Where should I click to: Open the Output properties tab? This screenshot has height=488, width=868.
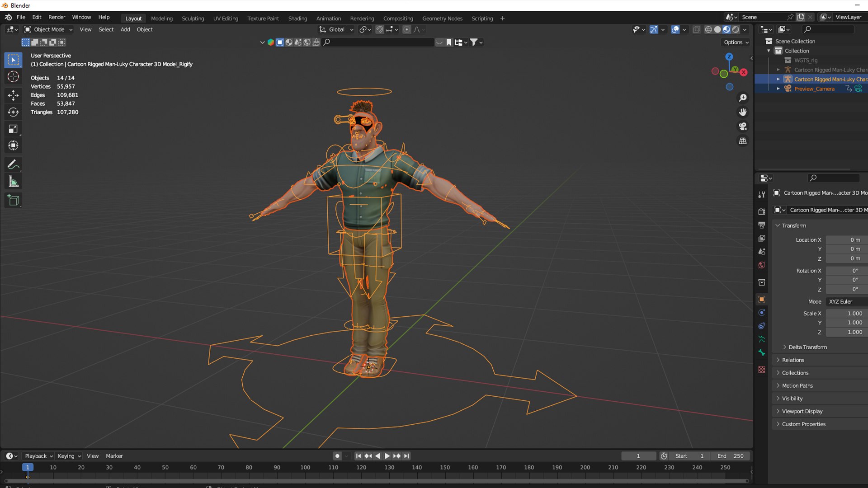point(762,225)
